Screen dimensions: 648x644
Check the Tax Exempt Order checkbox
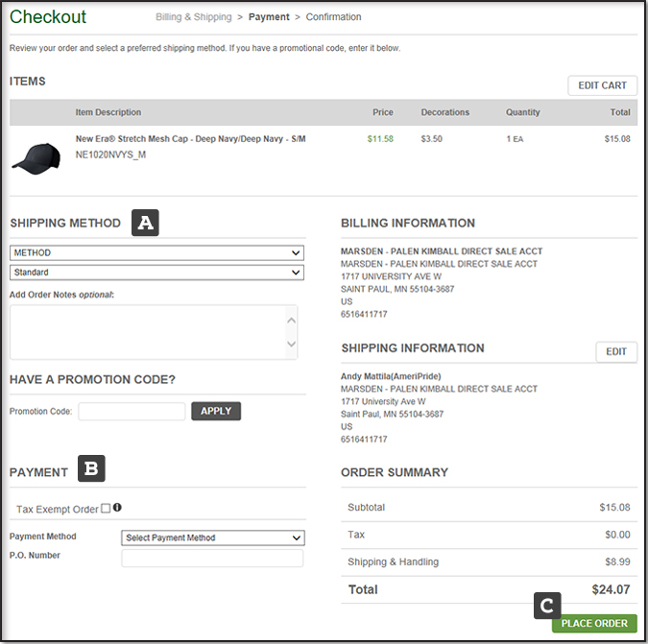pos(106,509)
